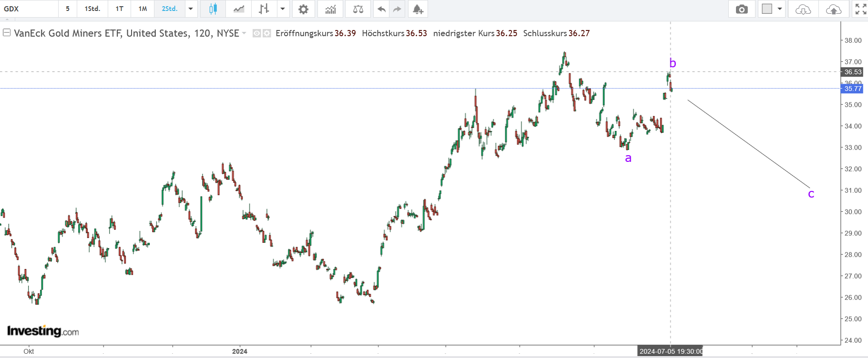Open chart settings gear
868x358 pixels.
pyautogui.click(x=303, y=9)
